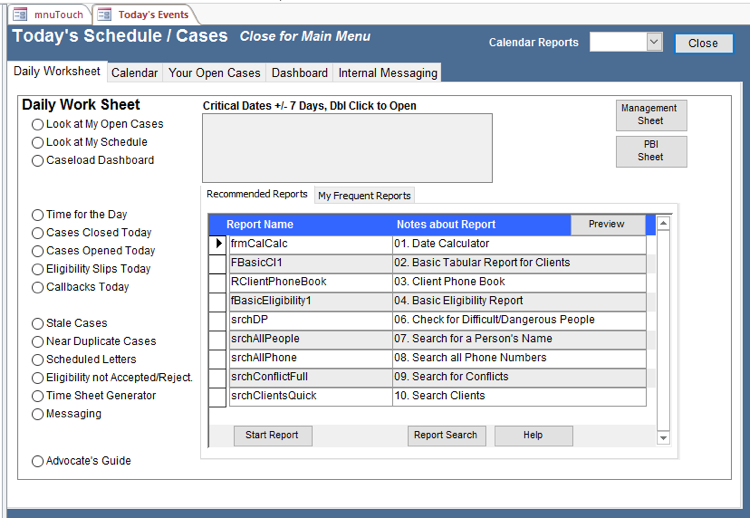Click the PBI Sheet button
This screenshot has width=750, height=518.
click(650, 151)
